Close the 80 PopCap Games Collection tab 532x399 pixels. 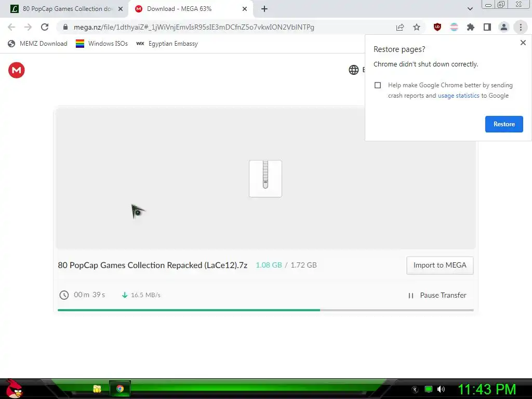[x=121, y=9]
